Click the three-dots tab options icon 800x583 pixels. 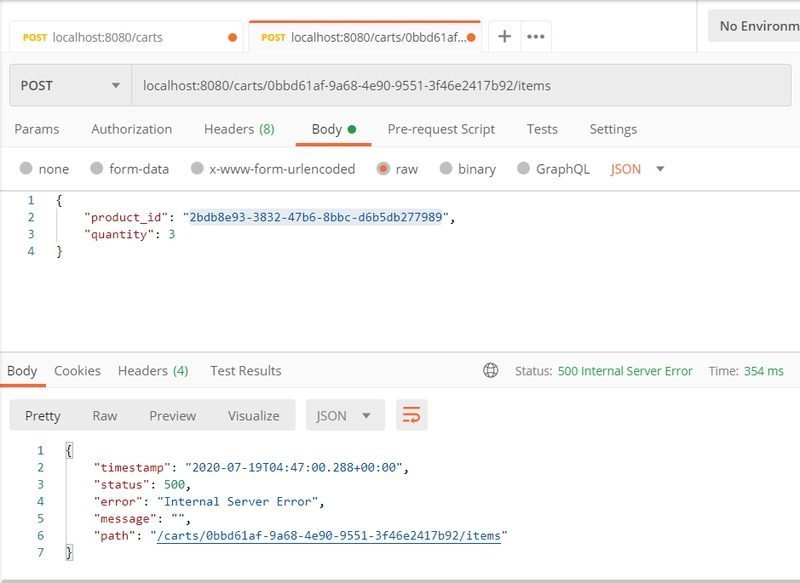click(536, 37)
